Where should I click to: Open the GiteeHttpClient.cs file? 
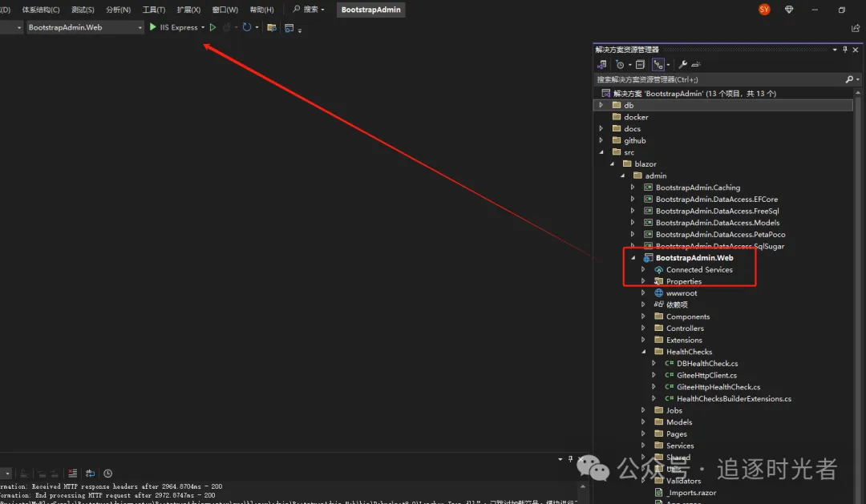(x=706, y=375)
